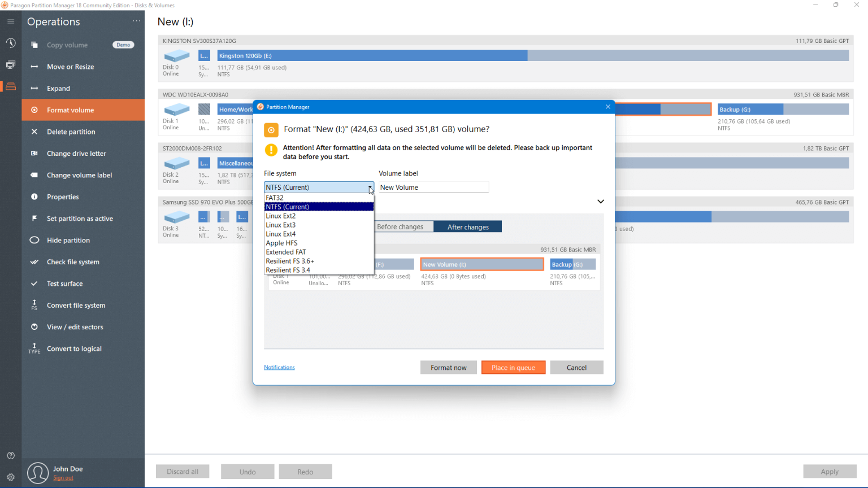Viewport: 868px width, 488px height.
Task: Open the Operations panel ellipsis menu
Action: 136,21
